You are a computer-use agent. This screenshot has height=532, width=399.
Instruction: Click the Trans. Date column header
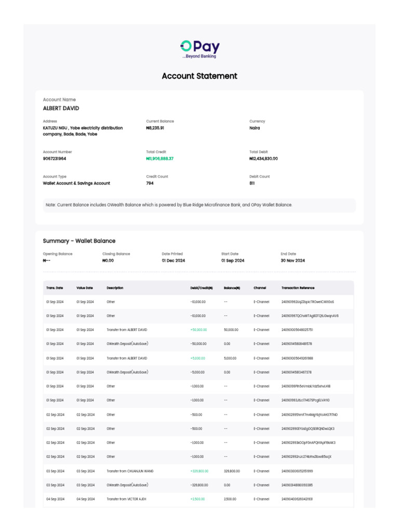pyautogui.click(x=55, y=288)
